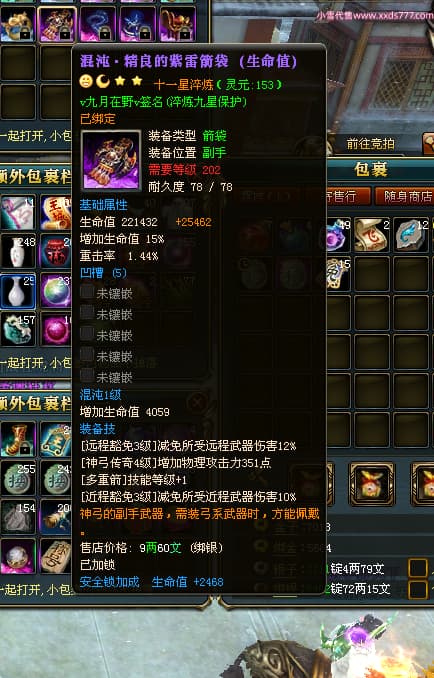434x678 pixels.
Task: Select the purple gem stacked 49
Action: click(x=338, y=235)
